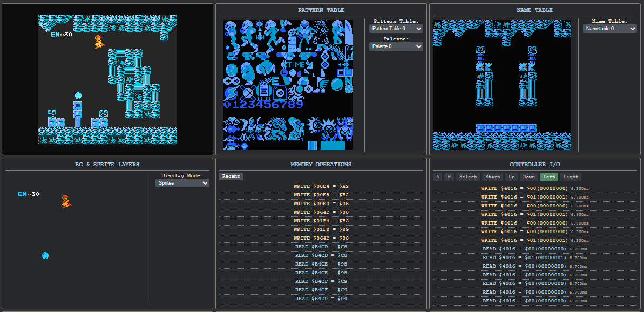Open the Nametable 0 selector
This screenshot has height=312, width=644.
click(610, 29)
